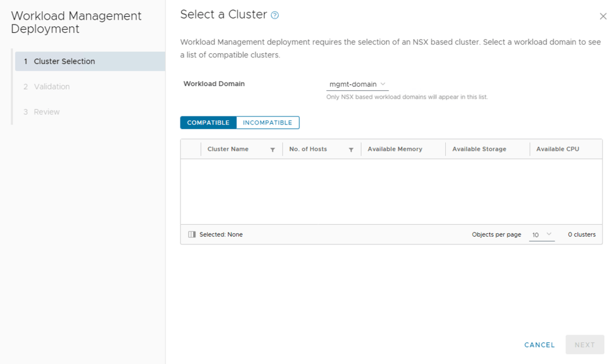Go to the Validation wizard step
Image resolution: width=612 pixels, height=364 pixels.
(52, 87)
